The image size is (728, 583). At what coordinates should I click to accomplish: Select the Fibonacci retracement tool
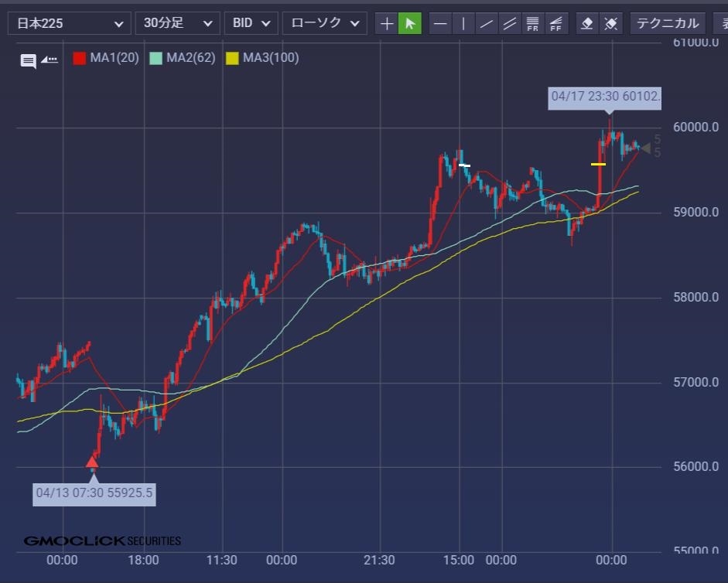(532, 23)
